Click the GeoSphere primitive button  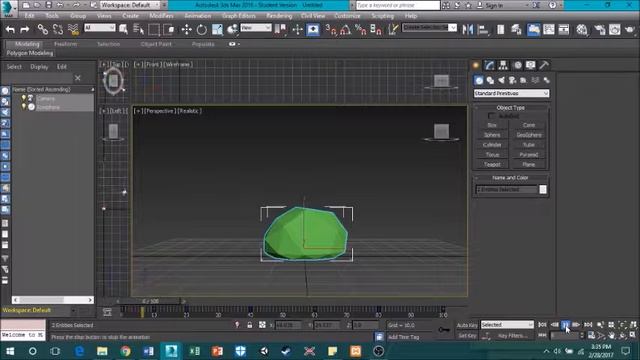[529, 135]
